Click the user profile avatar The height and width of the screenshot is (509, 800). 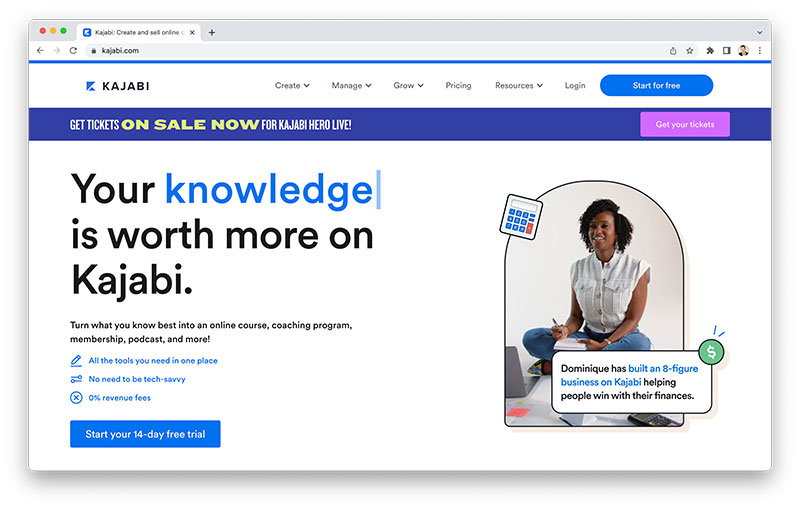[x=743, y=50]
